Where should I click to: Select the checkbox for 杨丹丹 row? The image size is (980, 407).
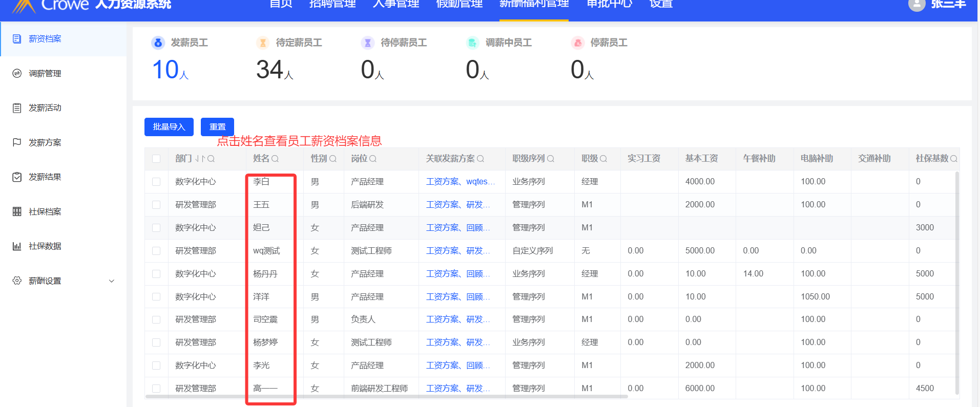coord(156,274)
